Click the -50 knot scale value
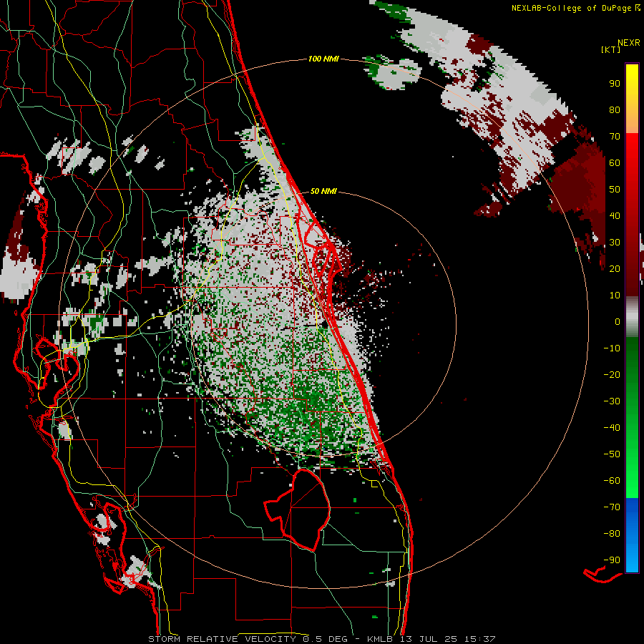644x644 pixels. (612, 454)
